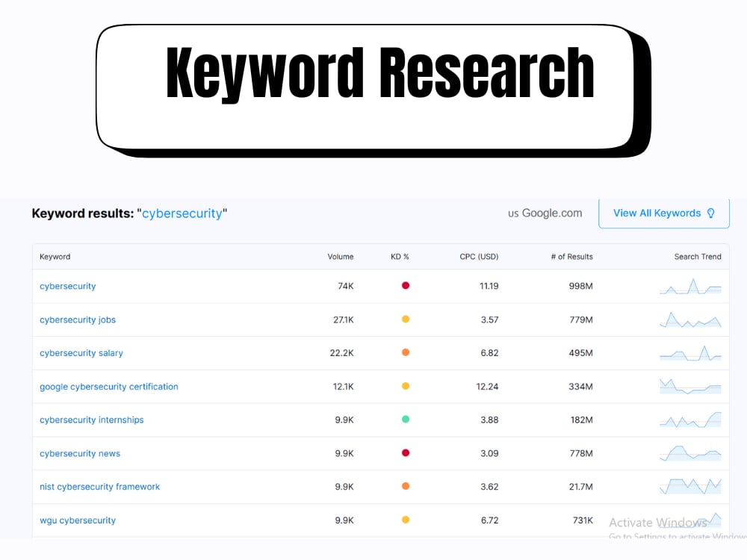747x560 pixels.
Task: Click the CPC (USD) column header
Action: 479,257
